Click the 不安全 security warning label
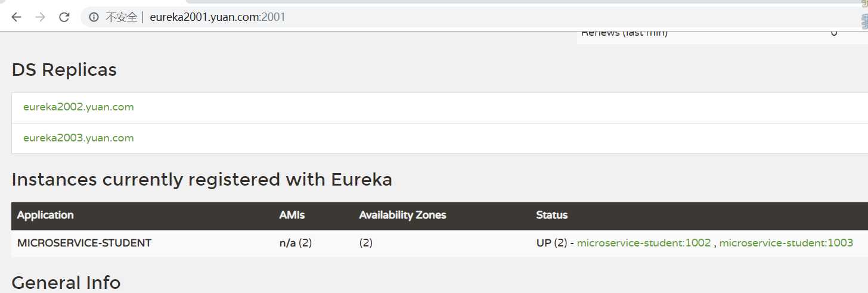This screenshot has height=293, width=868. pyautogui.click(x=121, y=17)
